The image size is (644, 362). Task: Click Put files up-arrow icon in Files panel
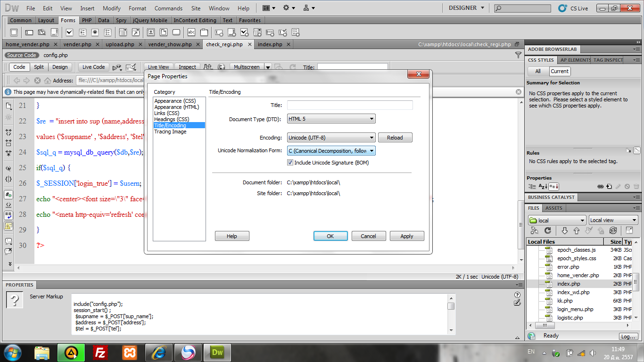pyautogui.click(x=576, y=230)
